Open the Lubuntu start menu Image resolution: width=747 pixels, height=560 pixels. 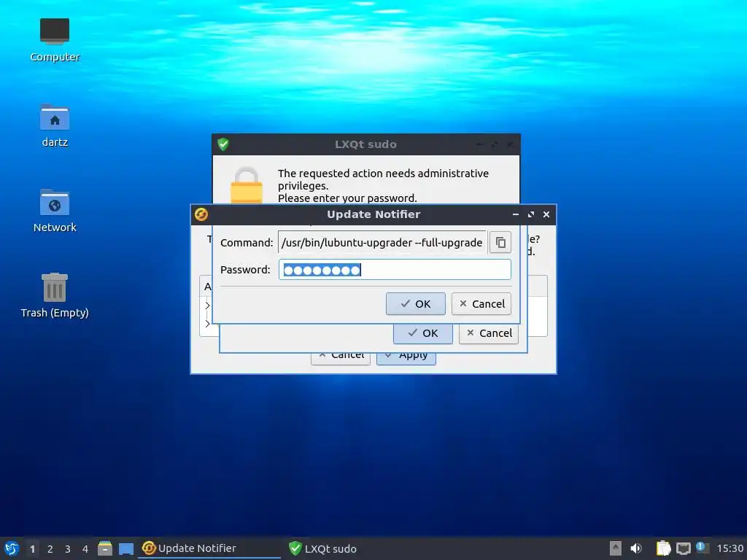[12, 548]
